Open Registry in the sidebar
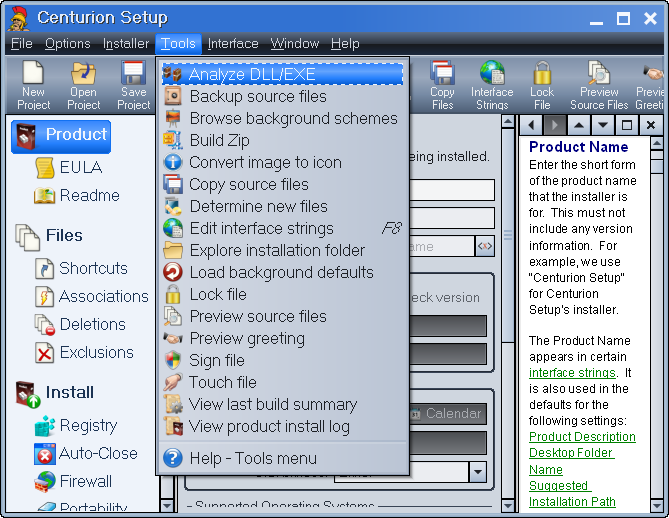669x518 pixels. (x=76, y=426)
